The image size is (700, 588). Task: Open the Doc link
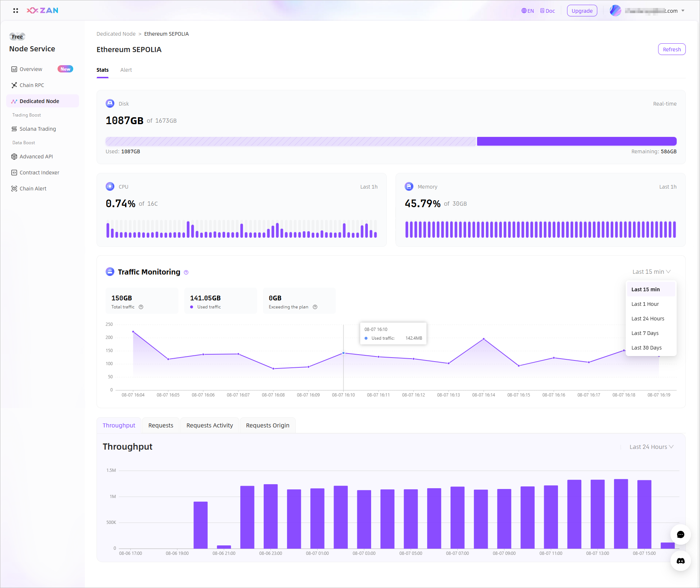(547, 11)
